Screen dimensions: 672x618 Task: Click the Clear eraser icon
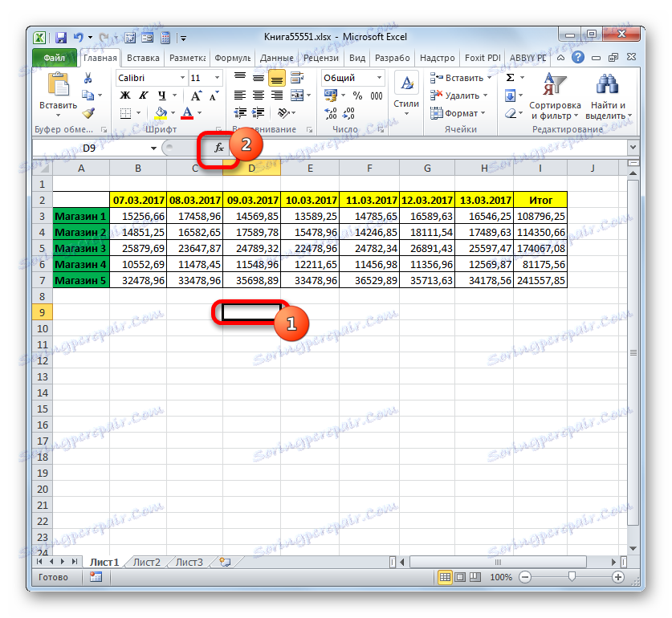510,113
